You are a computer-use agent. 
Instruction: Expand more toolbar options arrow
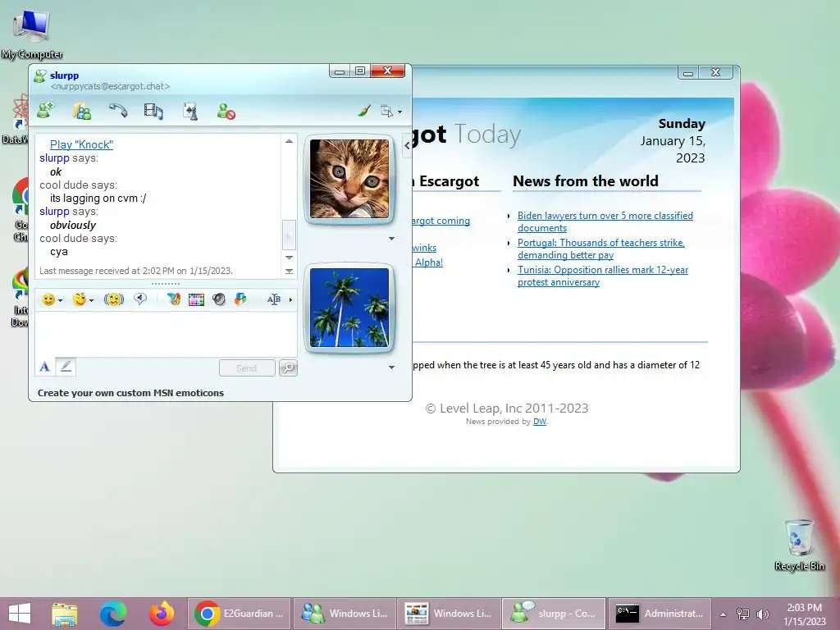coord(290,299)
